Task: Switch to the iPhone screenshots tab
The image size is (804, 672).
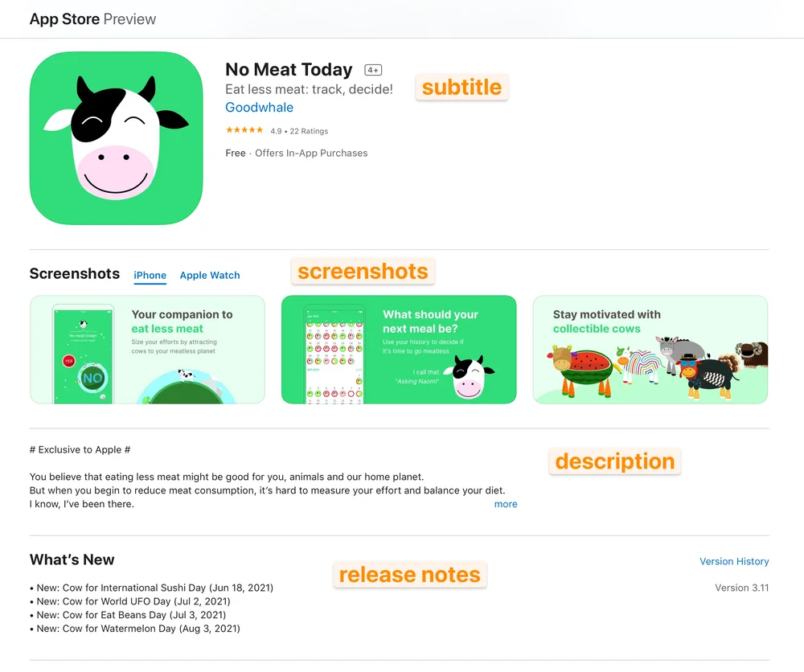Action: point(150,275)
